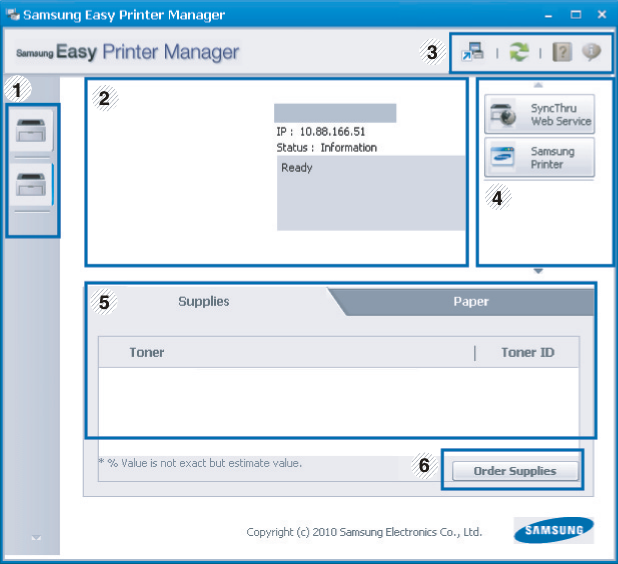Click the SyncThru Web Service printer-globe icon
This screenshot has height=564, width=618.
pos(503,114)
